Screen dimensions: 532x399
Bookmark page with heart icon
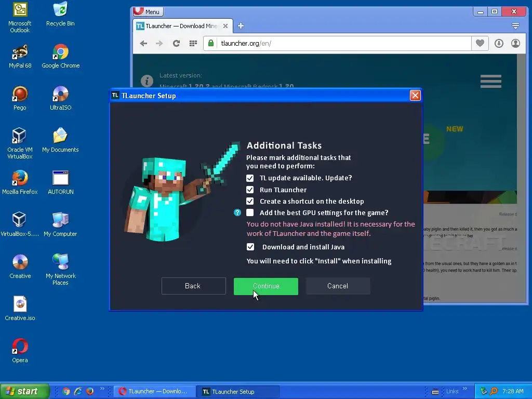[x=480, y=43]
